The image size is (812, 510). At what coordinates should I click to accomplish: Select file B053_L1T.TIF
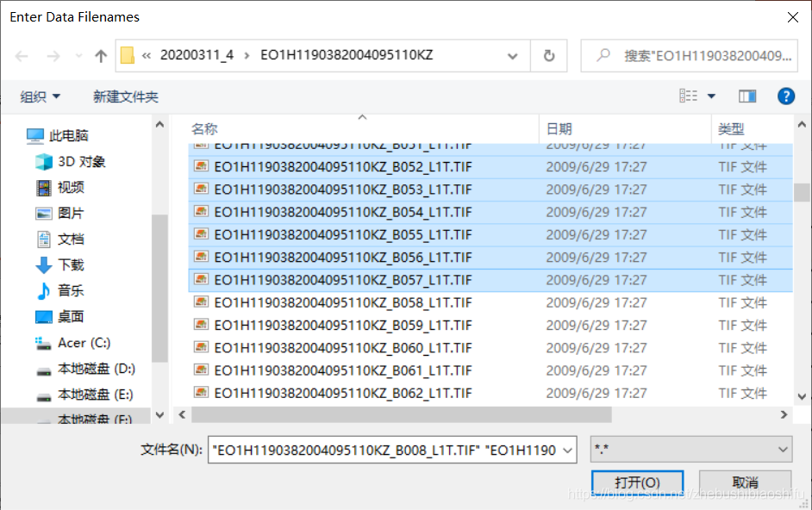click(490, 190)
